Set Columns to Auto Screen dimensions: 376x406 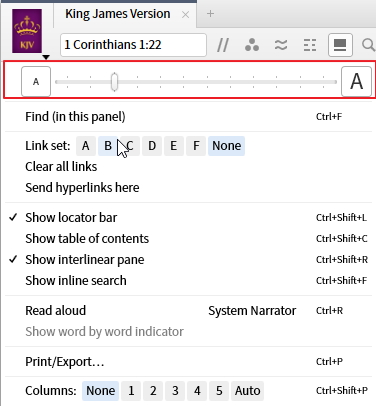pyautogui.click(x=247, y=391)
